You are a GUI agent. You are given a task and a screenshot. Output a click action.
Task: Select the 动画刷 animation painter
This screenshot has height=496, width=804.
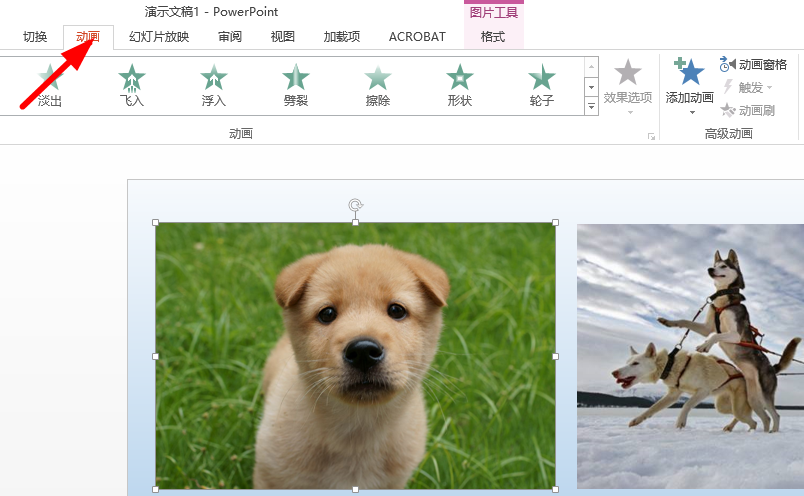point(747,110)
